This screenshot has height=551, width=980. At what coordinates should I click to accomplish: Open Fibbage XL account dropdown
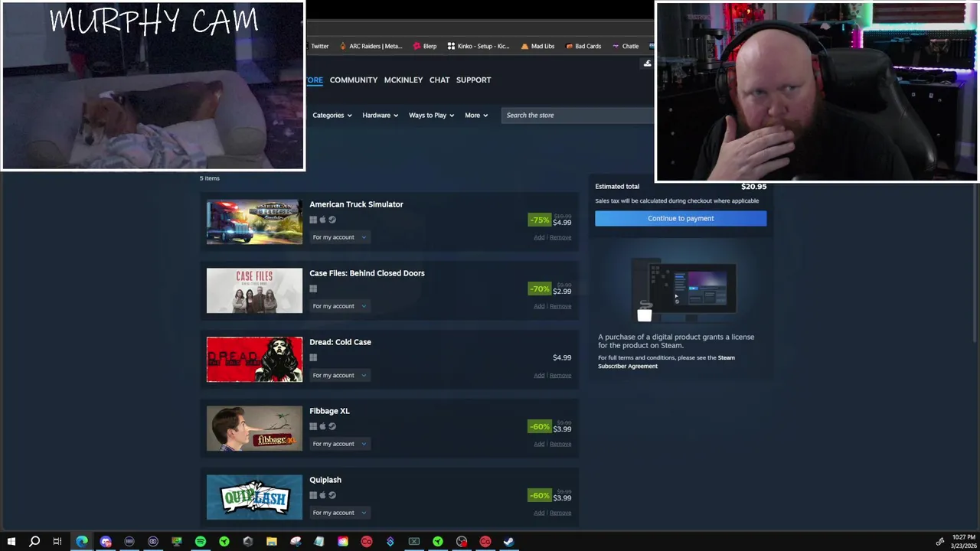[339, 444]
